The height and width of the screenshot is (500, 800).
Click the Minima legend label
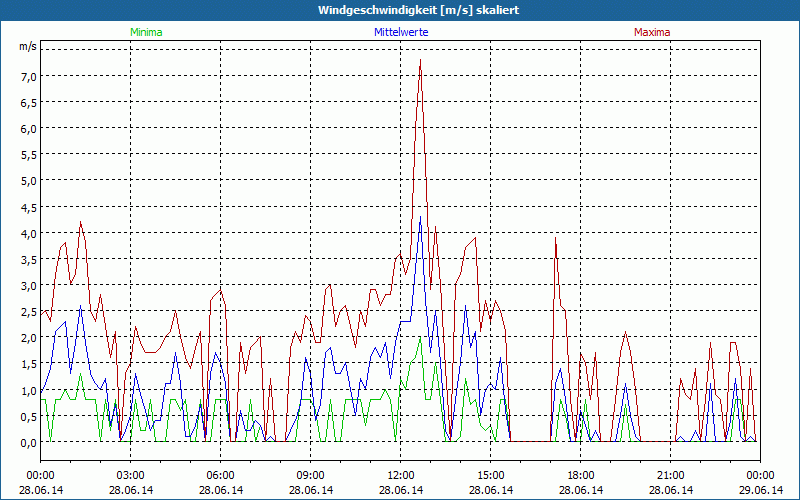[x=146, y=32]
